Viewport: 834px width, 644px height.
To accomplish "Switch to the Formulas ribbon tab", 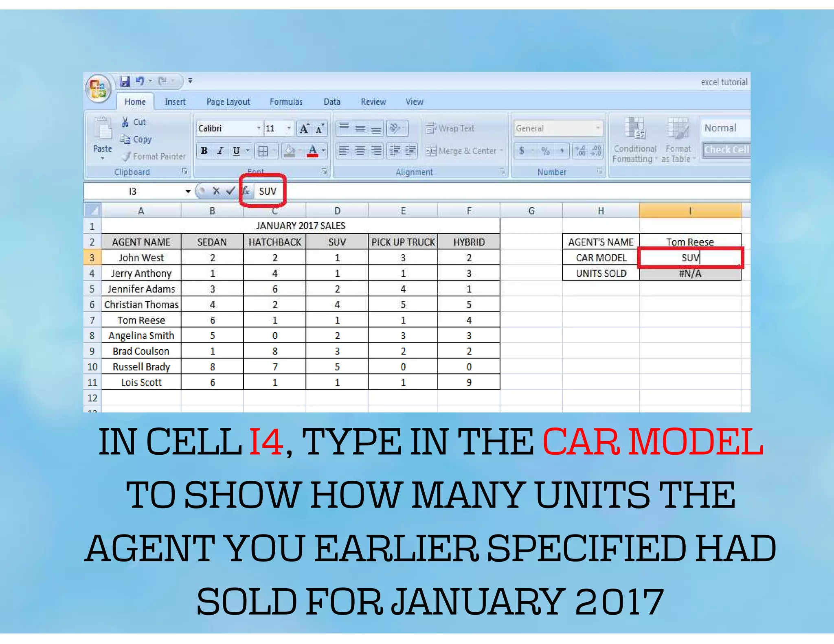I will tap(286, 102).
